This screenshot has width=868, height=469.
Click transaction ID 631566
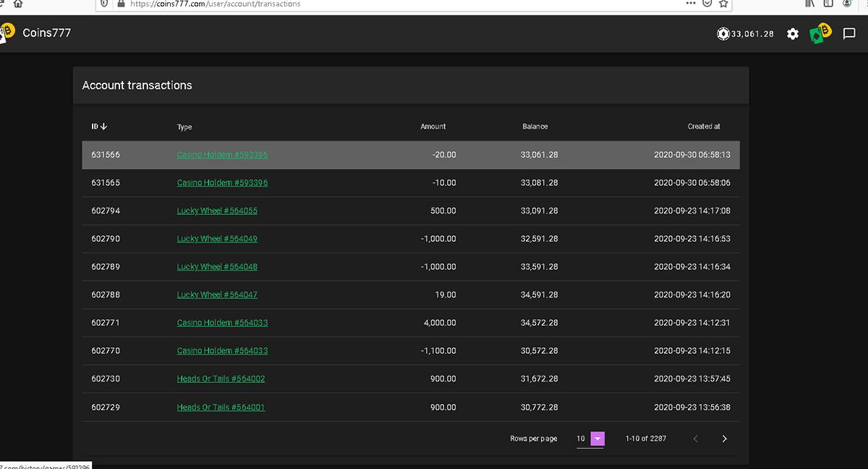click(x=106, y=155)
